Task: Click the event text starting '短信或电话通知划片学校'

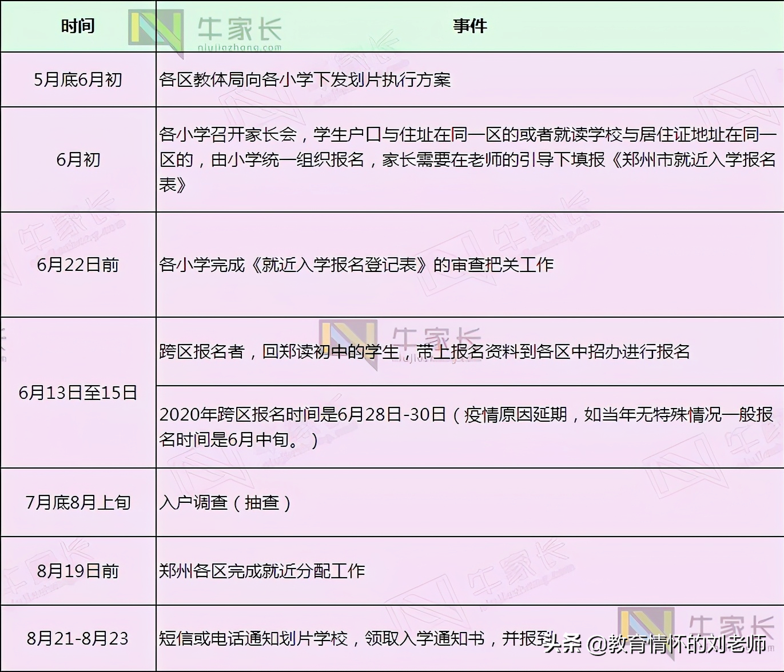Action: coord(356,638)
